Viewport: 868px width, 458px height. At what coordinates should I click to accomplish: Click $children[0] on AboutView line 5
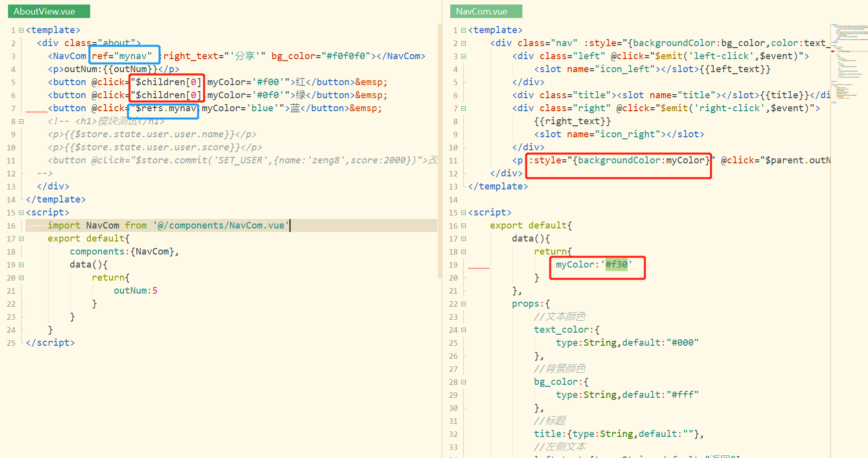click(169, 82)
